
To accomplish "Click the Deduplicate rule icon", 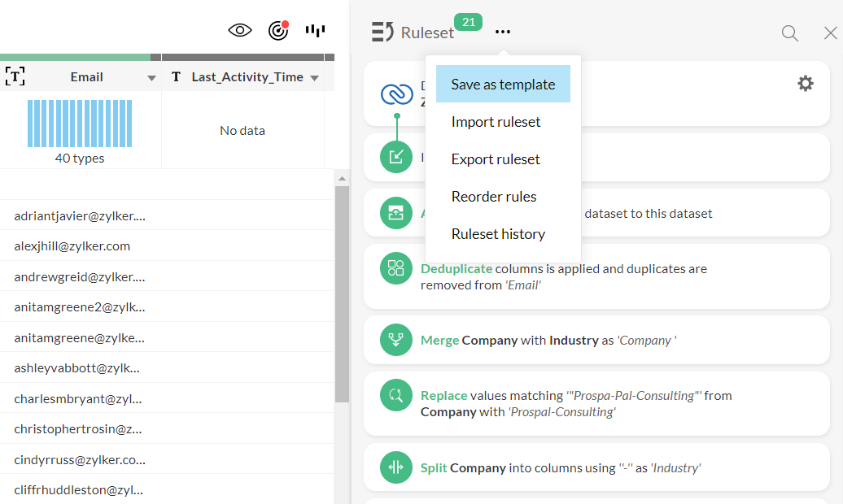I will point(396,268).
